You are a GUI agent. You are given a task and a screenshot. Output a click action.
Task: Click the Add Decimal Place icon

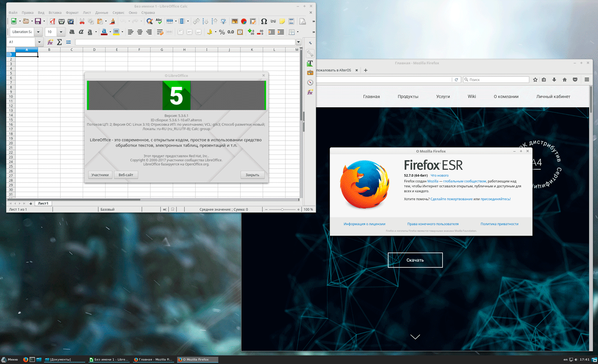click(x=251, y=32)
